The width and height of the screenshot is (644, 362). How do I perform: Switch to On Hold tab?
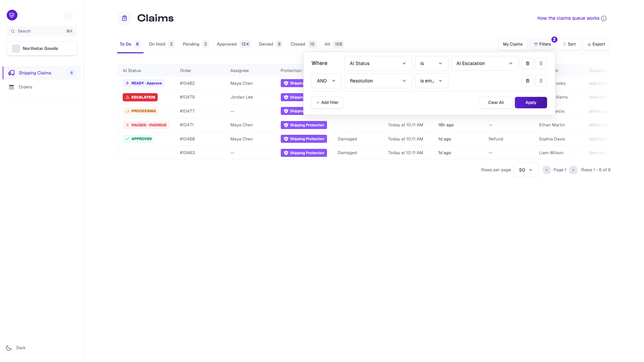pos(161,44)
